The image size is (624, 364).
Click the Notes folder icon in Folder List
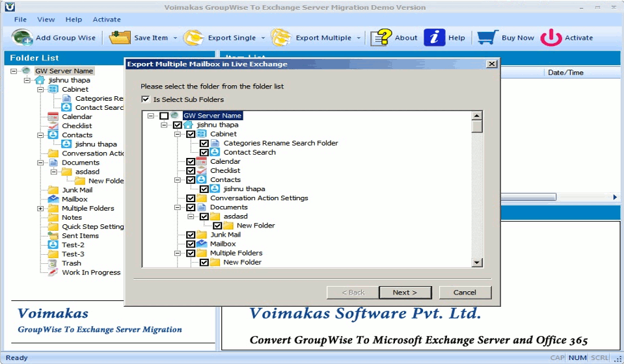click(x=53, y=217)
